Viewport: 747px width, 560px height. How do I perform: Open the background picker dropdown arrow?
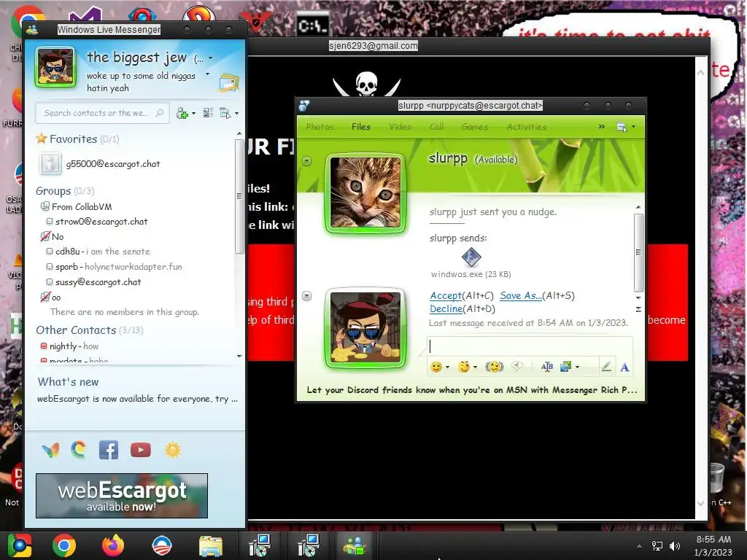pyautogui.click(x=578, y=367)
